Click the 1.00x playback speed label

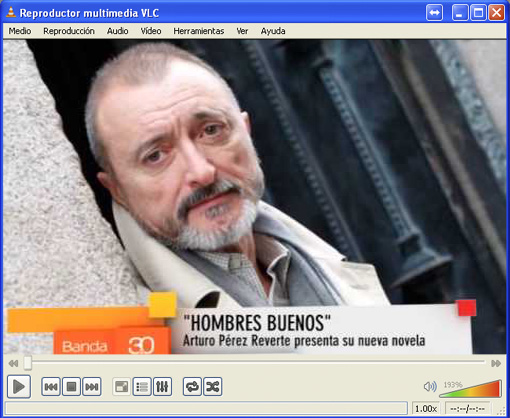(426, 408)
